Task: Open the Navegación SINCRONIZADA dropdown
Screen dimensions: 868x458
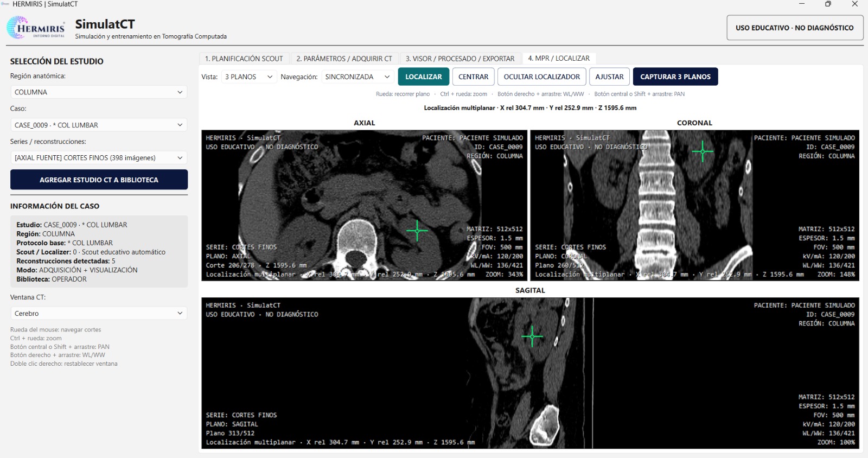Action: [x=358, y=77]
